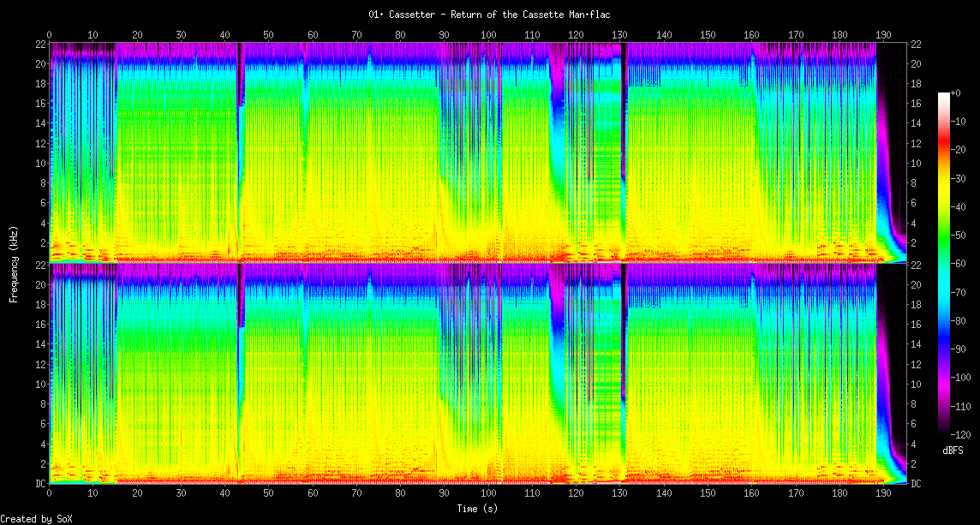Click the 'Created by SoX' text
980x525 pixels.
click(x=36, y=519)
